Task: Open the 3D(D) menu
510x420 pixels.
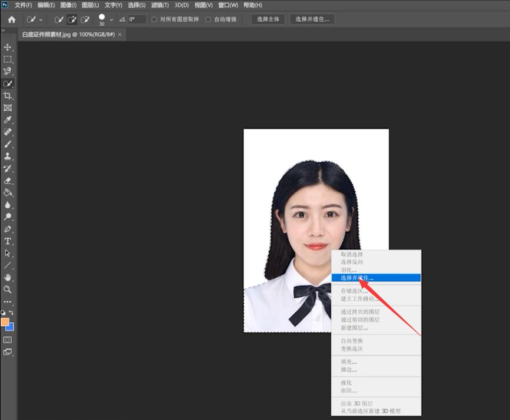Action: coord(182,5)
